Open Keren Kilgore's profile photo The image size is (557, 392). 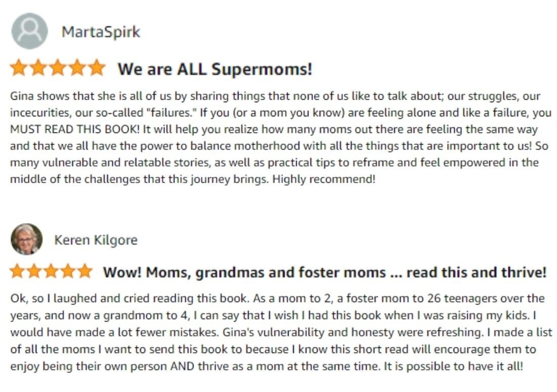(x=27, y=239)
